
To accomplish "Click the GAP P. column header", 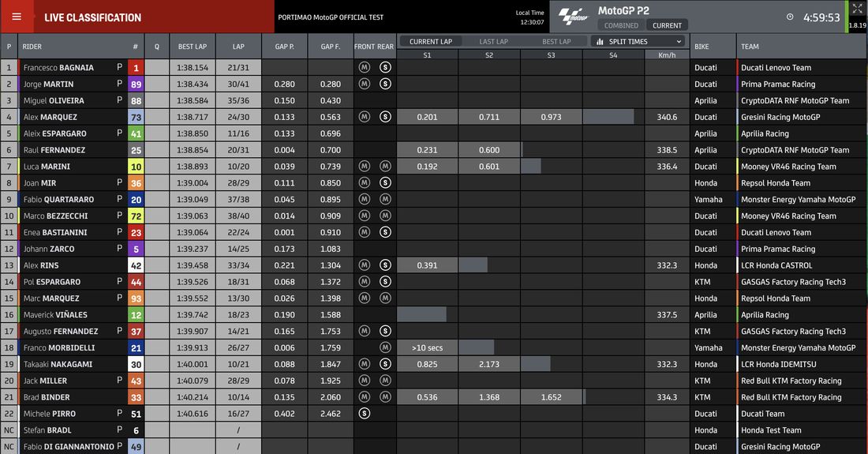I will (285, 47).
